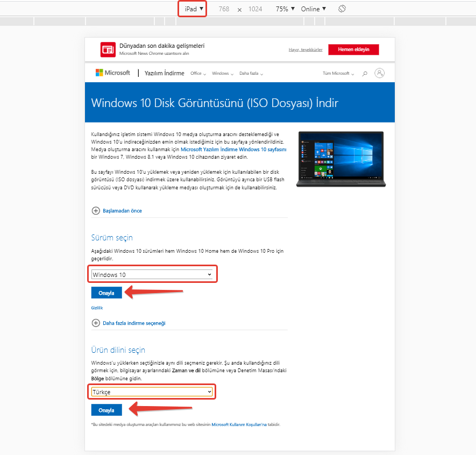Click the Microsoft logo in header

tap(113, 73)
